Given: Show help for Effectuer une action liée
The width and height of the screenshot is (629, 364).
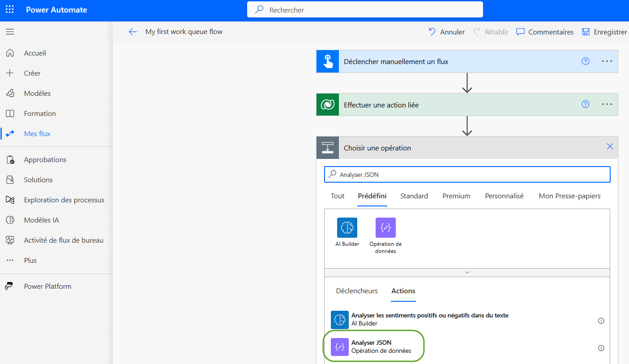Looking at the screenshot, I should (x=586, y=104).
